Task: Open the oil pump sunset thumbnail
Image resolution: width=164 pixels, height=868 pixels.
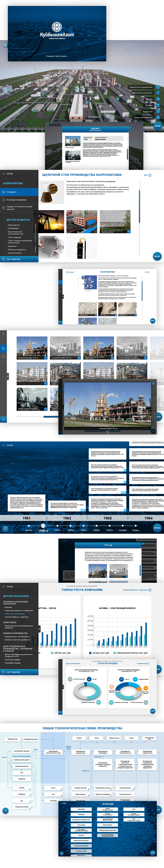Action: coord(51,222)
